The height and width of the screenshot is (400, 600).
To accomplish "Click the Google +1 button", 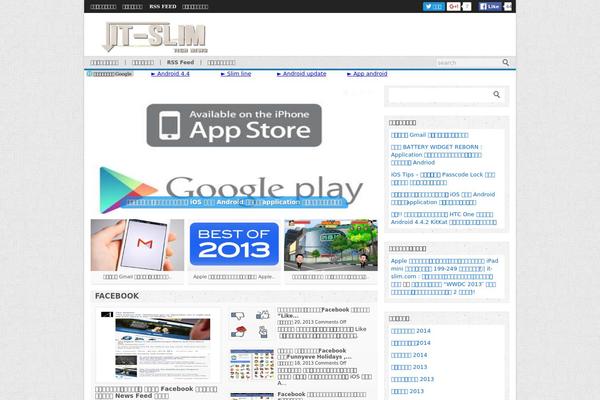I will click(453, 7).
